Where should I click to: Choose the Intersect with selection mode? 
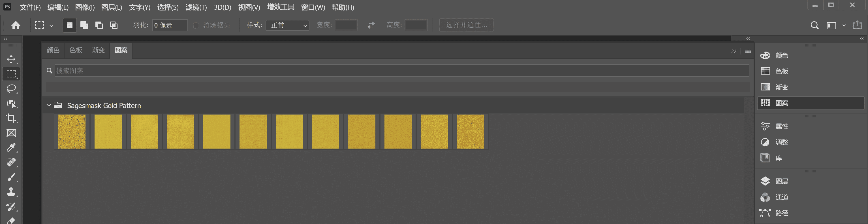(114, 25)
